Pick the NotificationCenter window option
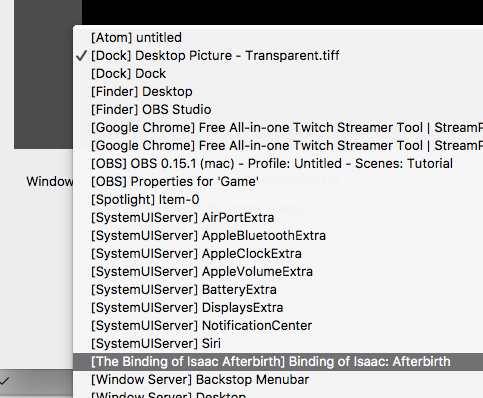Image resolution: width=483 pixels, height=398 pixels. coord(278,325)
